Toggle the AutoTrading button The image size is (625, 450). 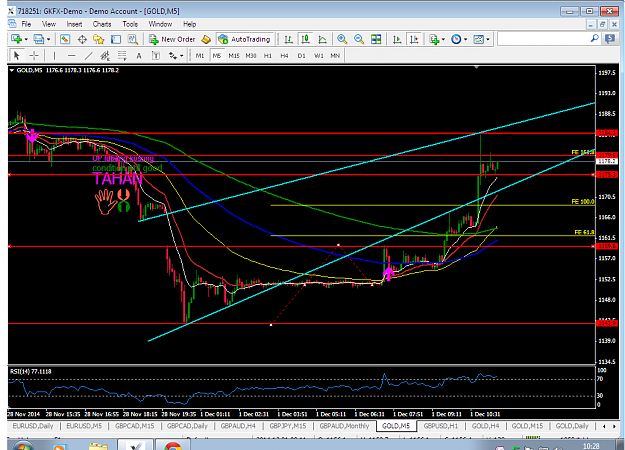pos(245,39)
